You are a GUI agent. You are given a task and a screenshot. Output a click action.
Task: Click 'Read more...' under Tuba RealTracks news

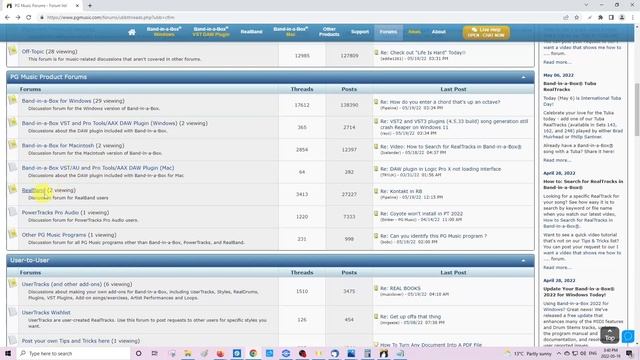tap(557, 160)
